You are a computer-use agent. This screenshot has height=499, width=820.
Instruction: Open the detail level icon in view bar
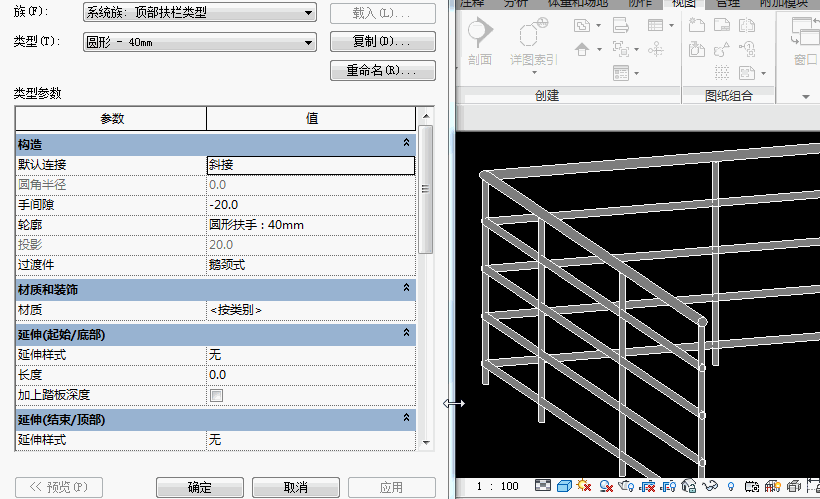[x=542, y=486]
